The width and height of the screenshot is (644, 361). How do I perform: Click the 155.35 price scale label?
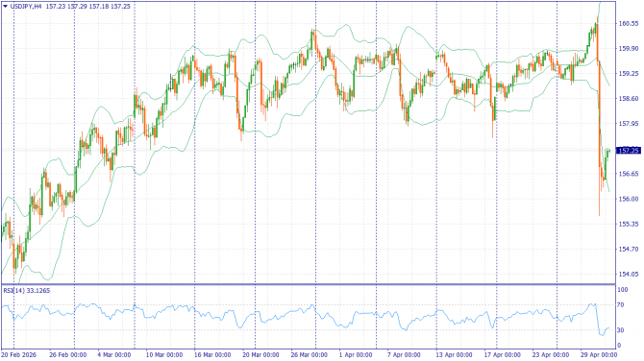629,224
